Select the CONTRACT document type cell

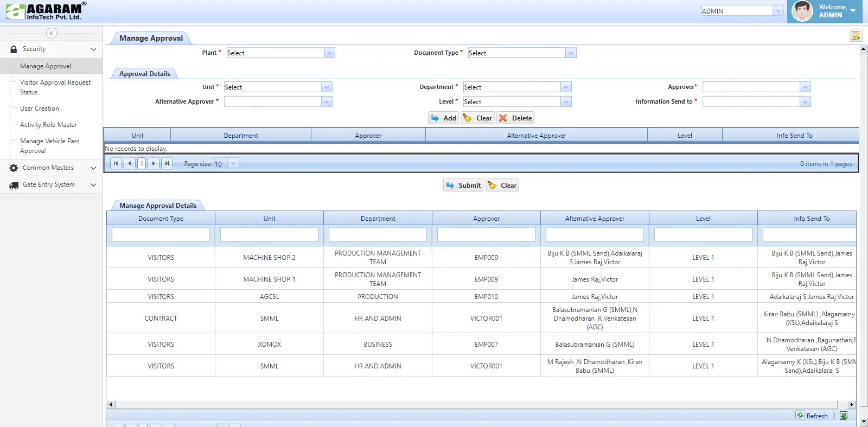(161, 318)
